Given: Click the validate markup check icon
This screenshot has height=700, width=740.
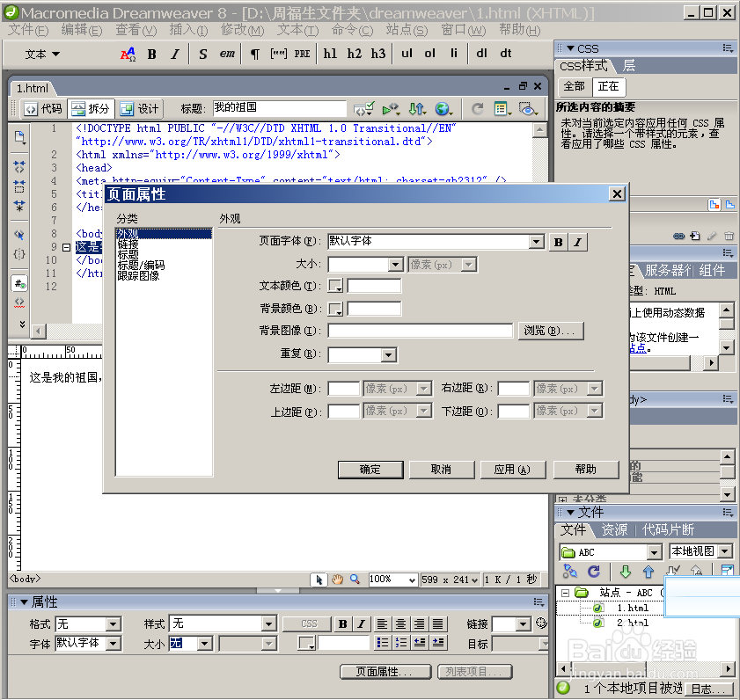Looking at the screenshot, I should click(364, 109).
